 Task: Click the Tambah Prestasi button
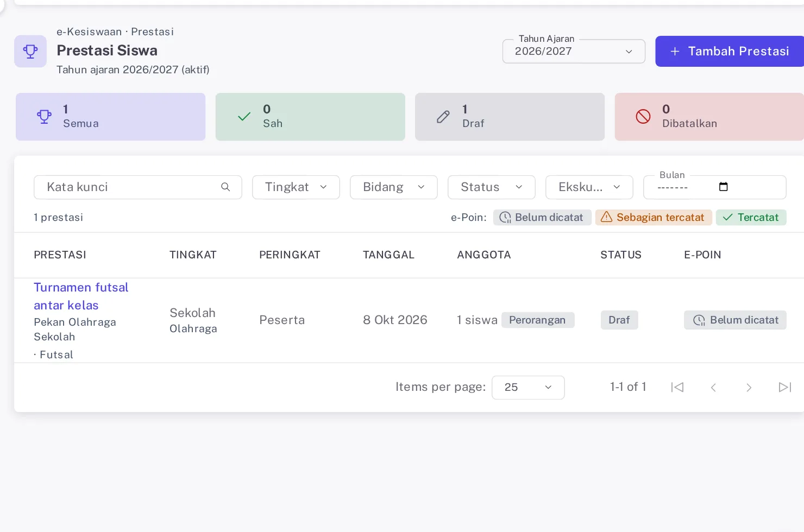click(730, 52)
